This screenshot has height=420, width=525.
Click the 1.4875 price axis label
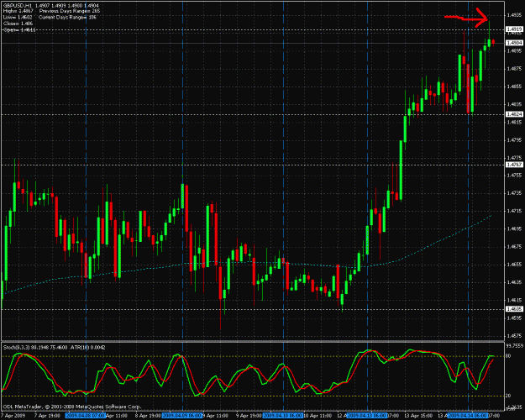pos(514,69)
